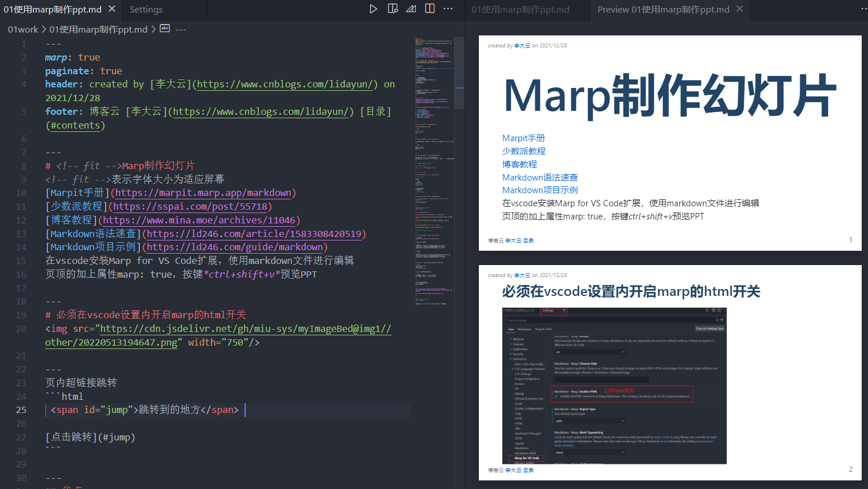
Task: Select the left 01使用marp制作ppt.md editor tab
Action: [53, 10]
